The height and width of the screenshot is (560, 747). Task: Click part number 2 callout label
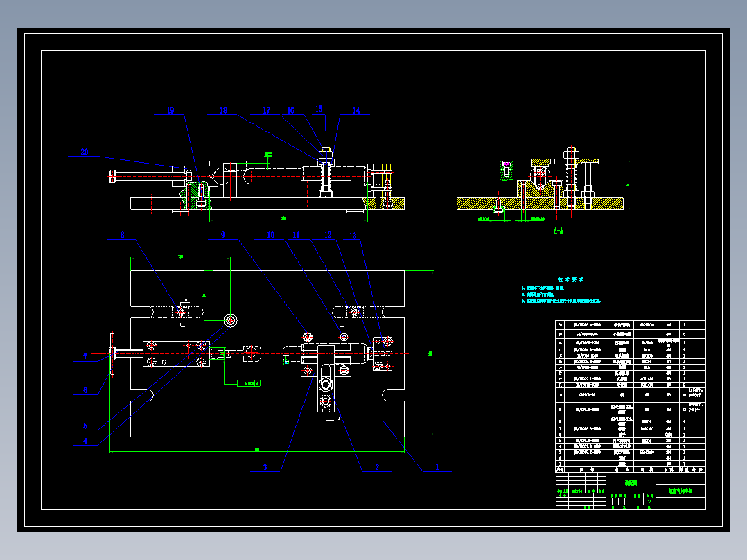coord(377,467)
